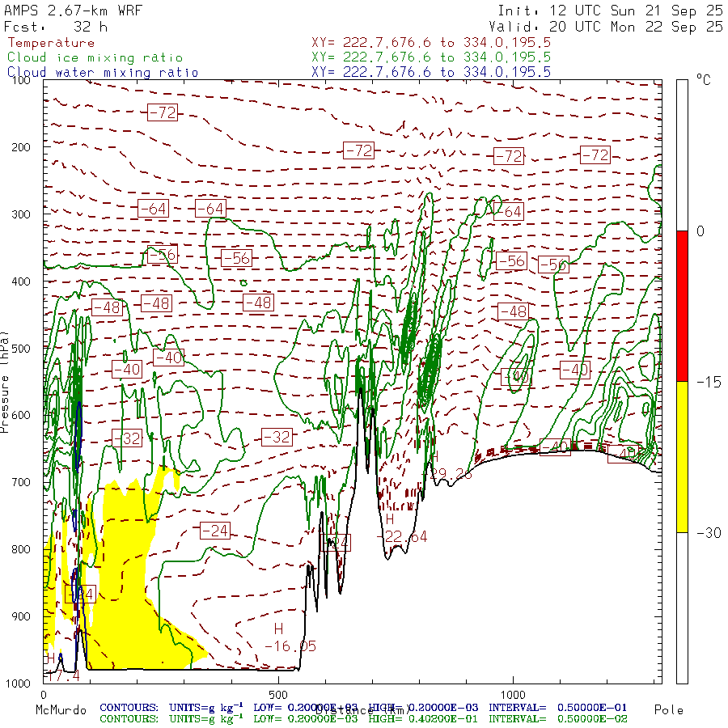Click the "100" pressure axis tick label
Screen dimensions: 728x728
tap(20, 80)
